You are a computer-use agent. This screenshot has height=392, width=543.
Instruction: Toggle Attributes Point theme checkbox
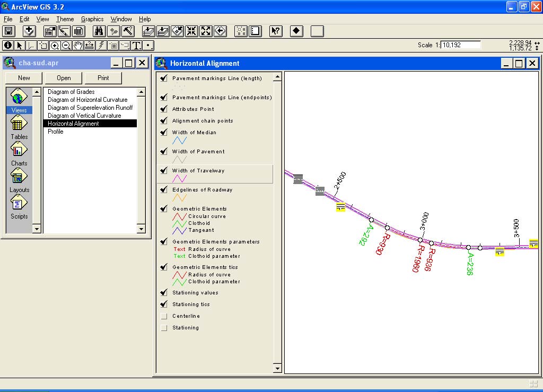(x=164, y=109)
